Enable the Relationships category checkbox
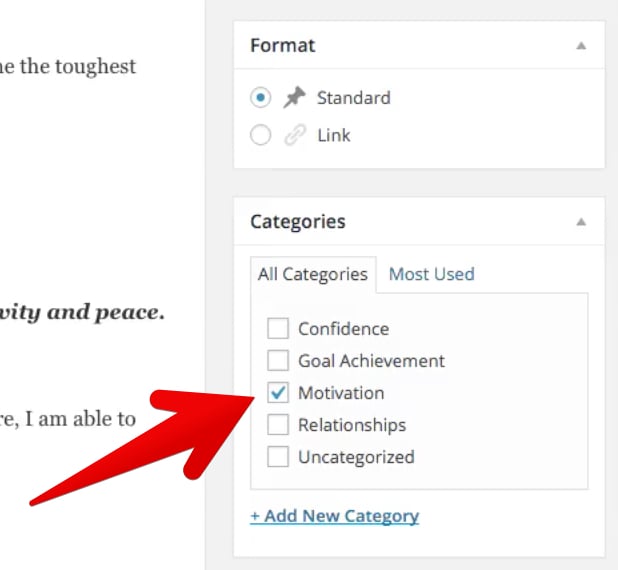This screenshot has width=618, height=570. (277, 425)
